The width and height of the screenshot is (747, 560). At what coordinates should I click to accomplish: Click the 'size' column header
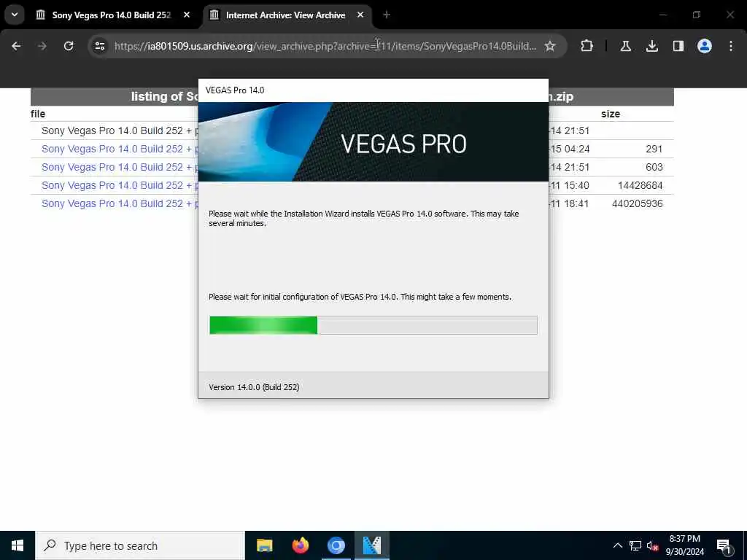pyautogui.click(x=611, y=114)
